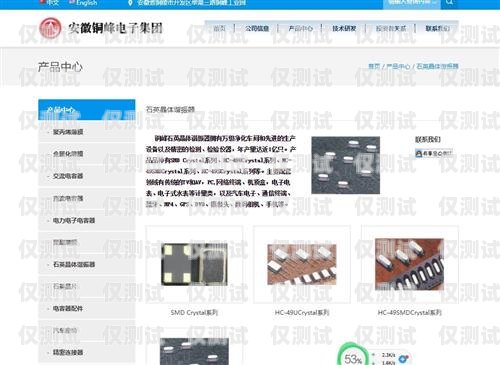
Task: Click the red company logo emblem
Action: click(50, 28)
